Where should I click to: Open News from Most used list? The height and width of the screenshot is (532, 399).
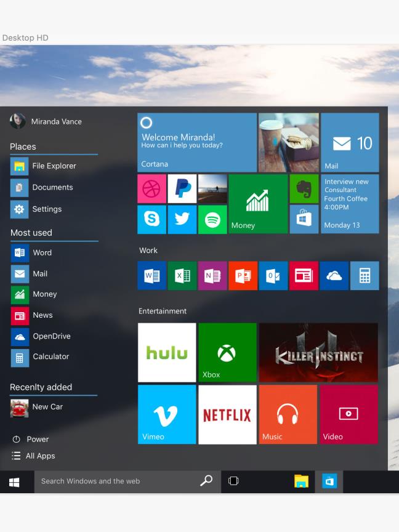(32, 315)
